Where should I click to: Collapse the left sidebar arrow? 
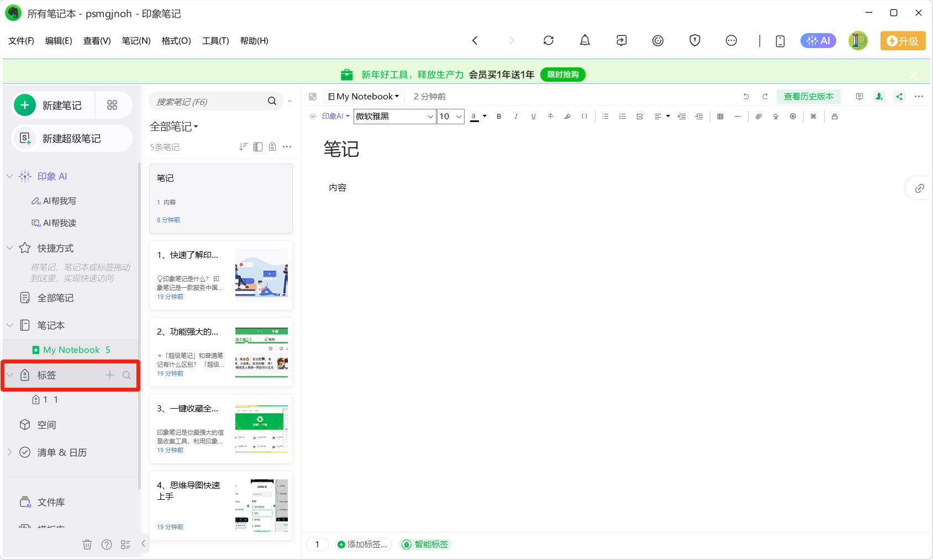click(143, 543)
